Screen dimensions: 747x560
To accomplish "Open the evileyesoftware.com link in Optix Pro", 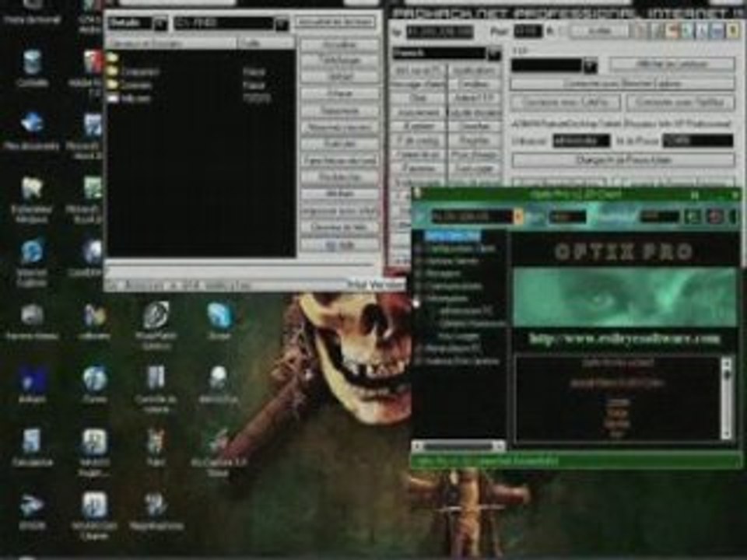I will pos(624,339).
